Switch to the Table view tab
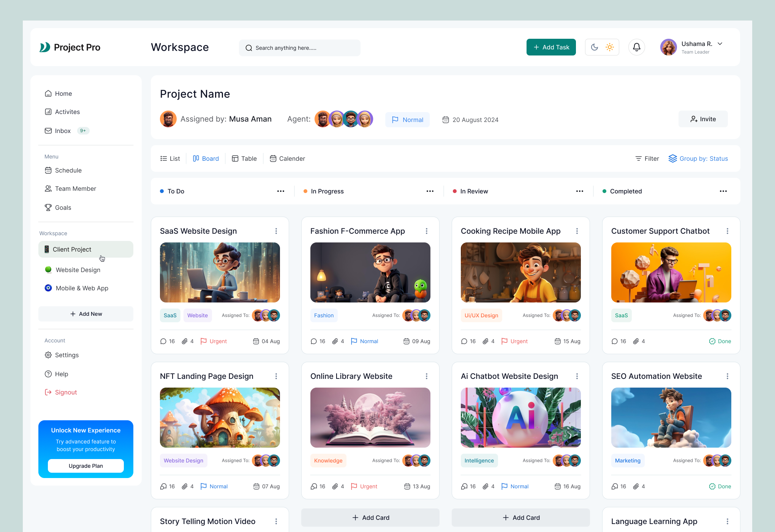 (244, 158)
